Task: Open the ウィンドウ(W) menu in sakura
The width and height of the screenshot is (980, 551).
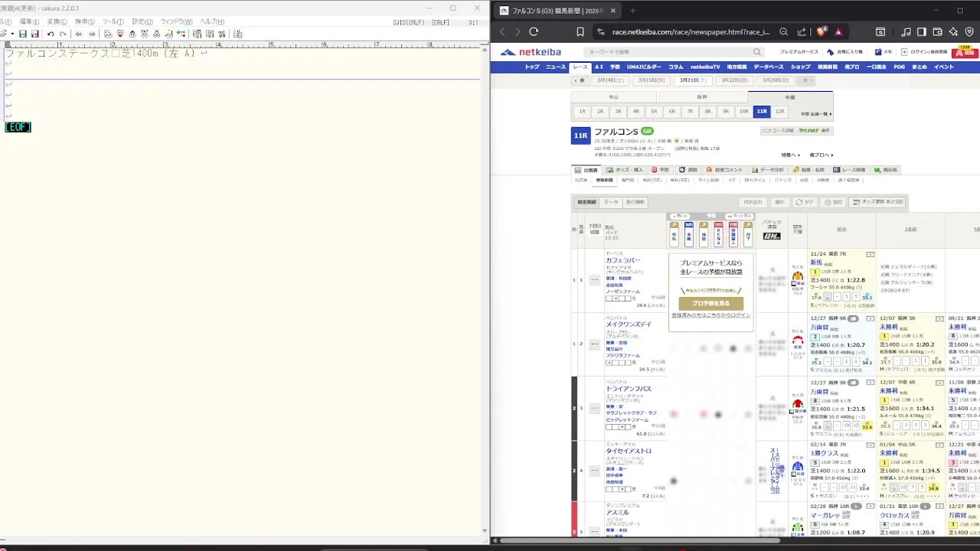Action: tap(176, 22)
